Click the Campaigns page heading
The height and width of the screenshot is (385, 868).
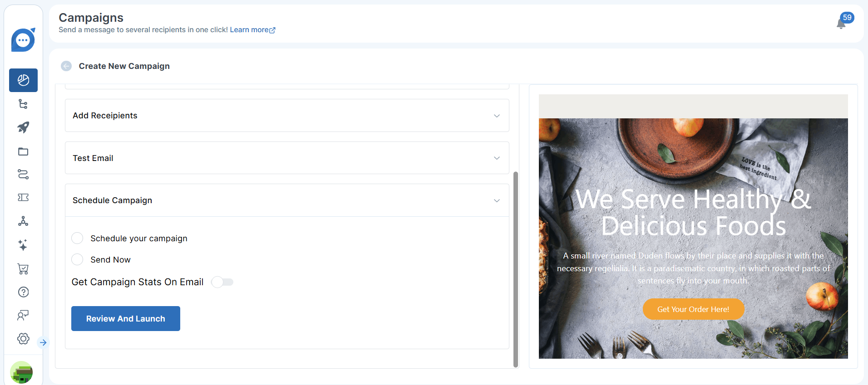click(91, 18)
